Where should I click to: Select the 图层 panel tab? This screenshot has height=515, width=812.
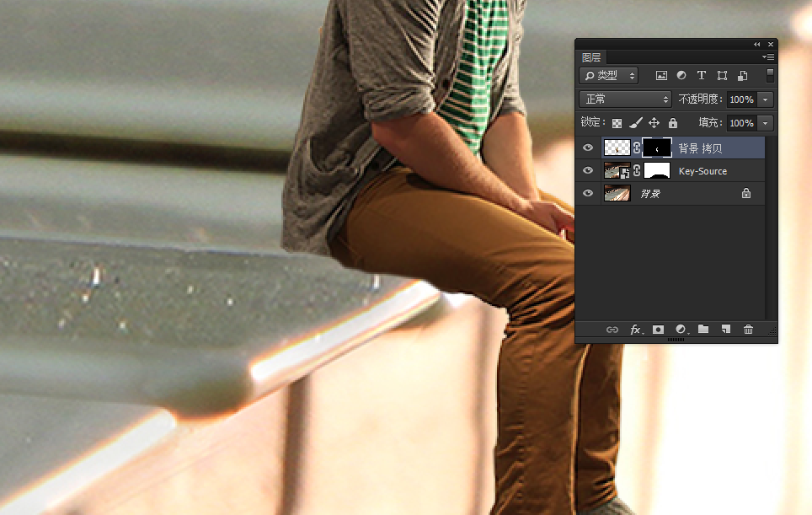591,57
